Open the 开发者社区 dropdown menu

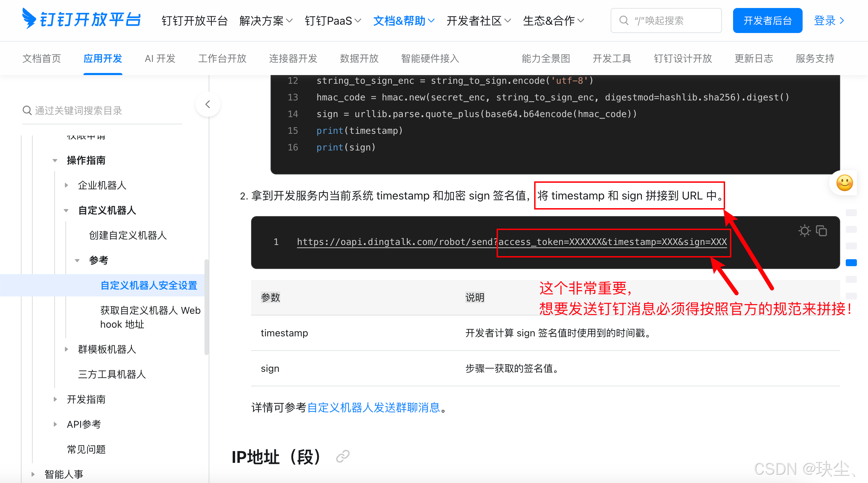[x=479, y=21]
